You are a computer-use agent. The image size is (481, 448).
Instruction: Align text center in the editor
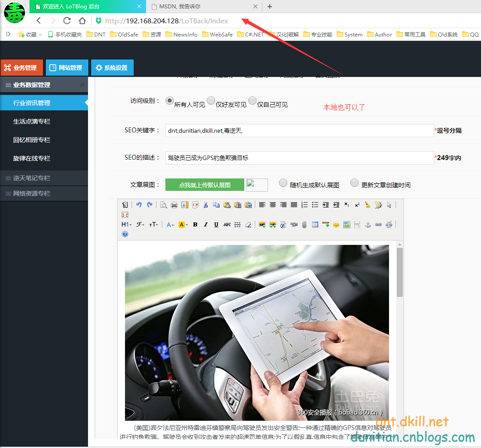[x=273, y=205]
